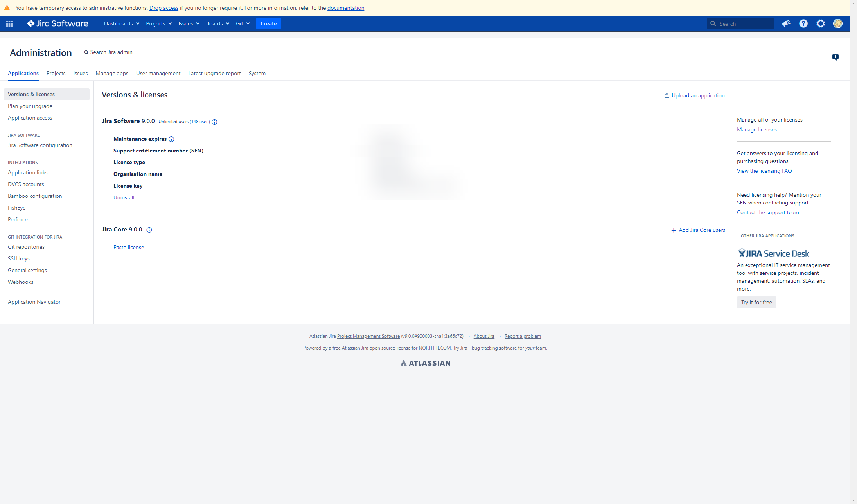Image resolution: width=857 pixels, height=504 pixels.
Task: Open Webhooks in sidebar
Action: coord(20,282)
